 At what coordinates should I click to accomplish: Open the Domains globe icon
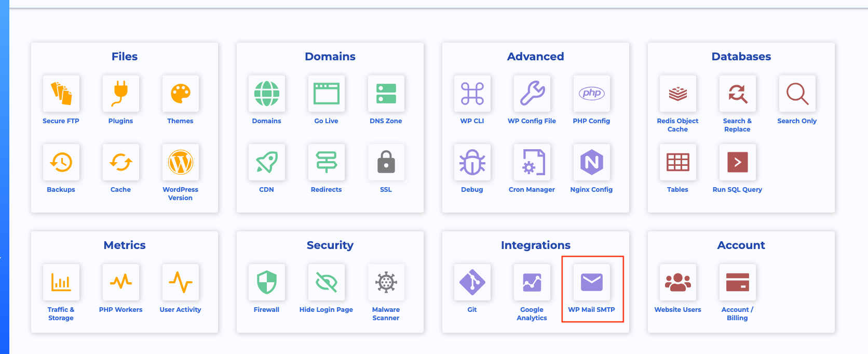(x=267, y=94)
